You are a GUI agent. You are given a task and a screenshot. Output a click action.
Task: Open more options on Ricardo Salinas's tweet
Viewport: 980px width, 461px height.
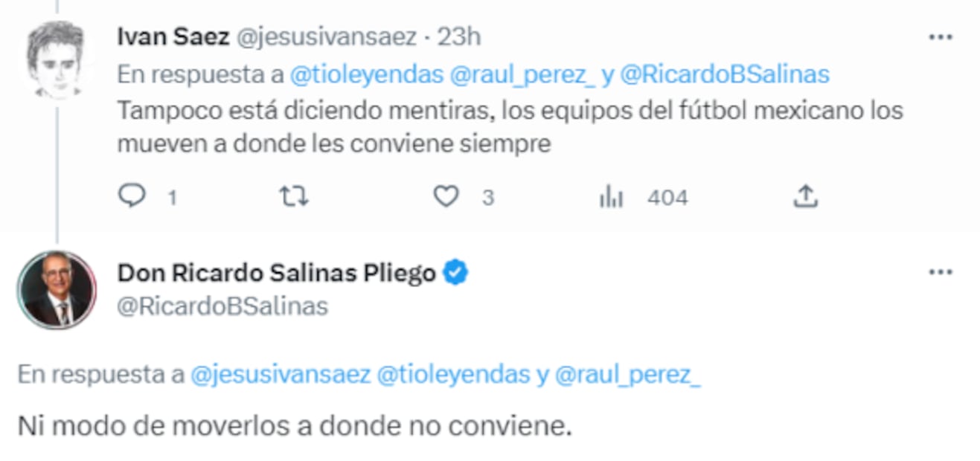941,272
